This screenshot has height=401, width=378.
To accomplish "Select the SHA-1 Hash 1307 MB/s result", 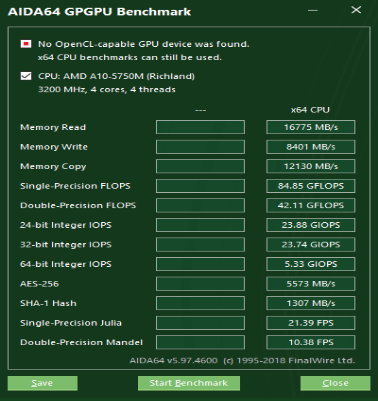I will (x=311, y=303).
